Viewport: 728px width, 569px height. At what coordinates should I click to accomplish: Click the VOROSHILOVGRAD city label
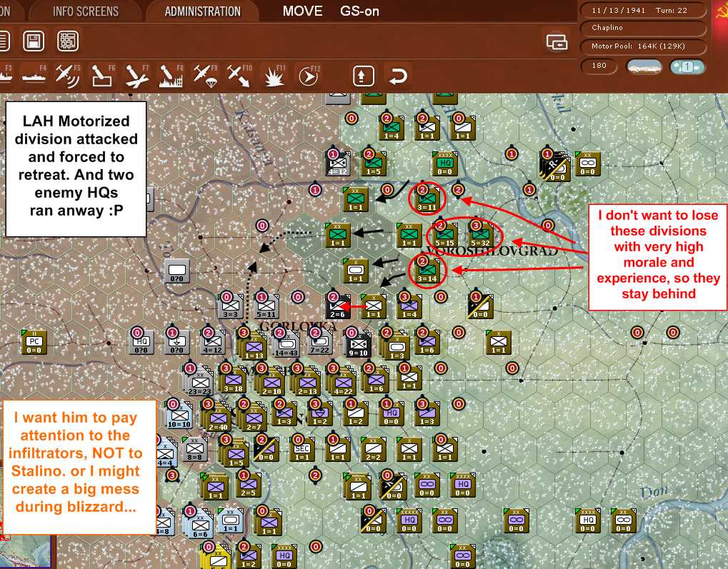point(492,251)
